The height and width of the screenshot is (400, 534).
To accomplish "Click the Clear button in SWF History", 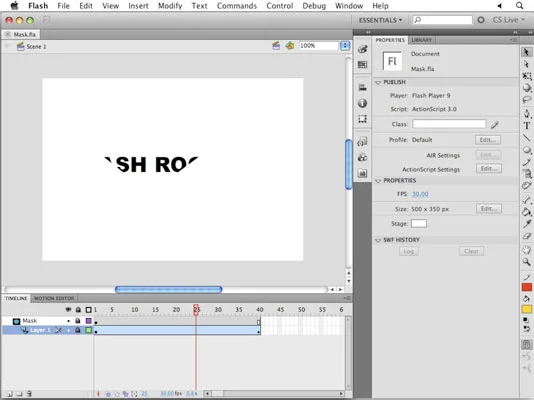I will pyautogui.click(x=471, y=251).
